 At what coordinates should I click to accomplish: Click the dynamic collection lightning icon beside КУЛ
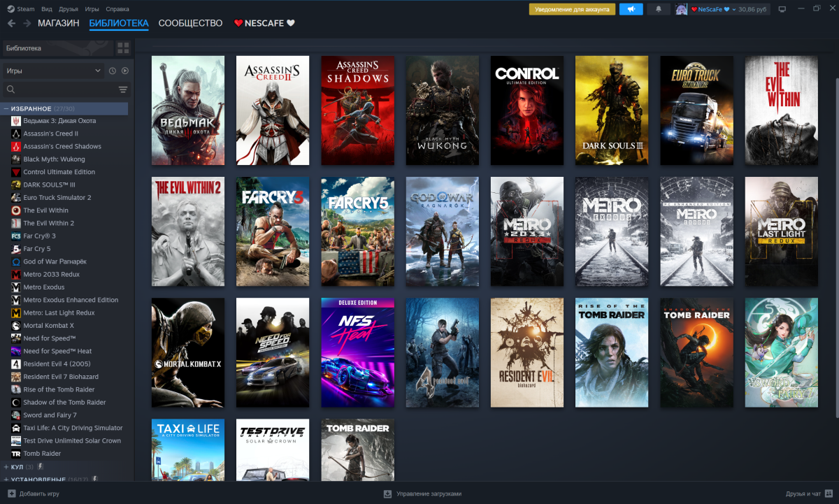41,466
